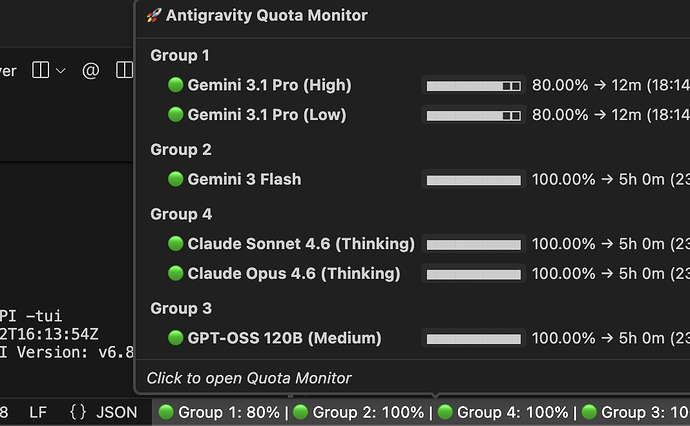Click the rocket icon in tooltip header
Viewport: 690px width, 426px height.
click(154, 15)
